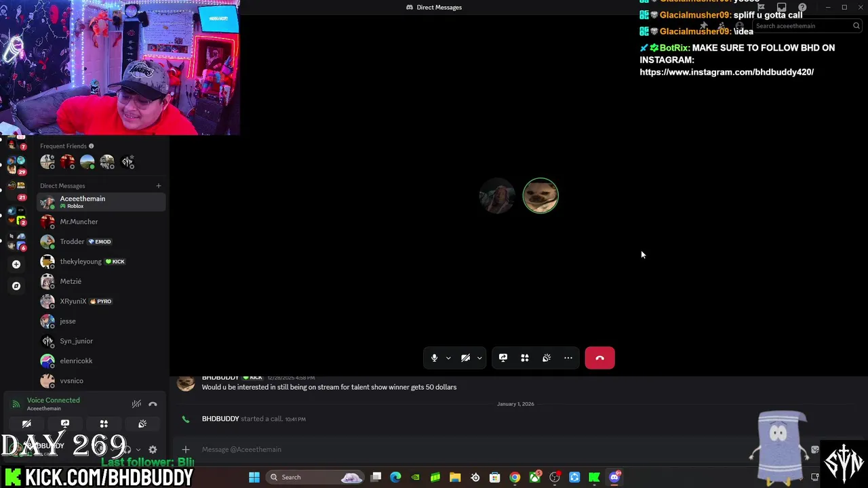
Task: Turn on camera in call controls
Action: tap(465, 358)
